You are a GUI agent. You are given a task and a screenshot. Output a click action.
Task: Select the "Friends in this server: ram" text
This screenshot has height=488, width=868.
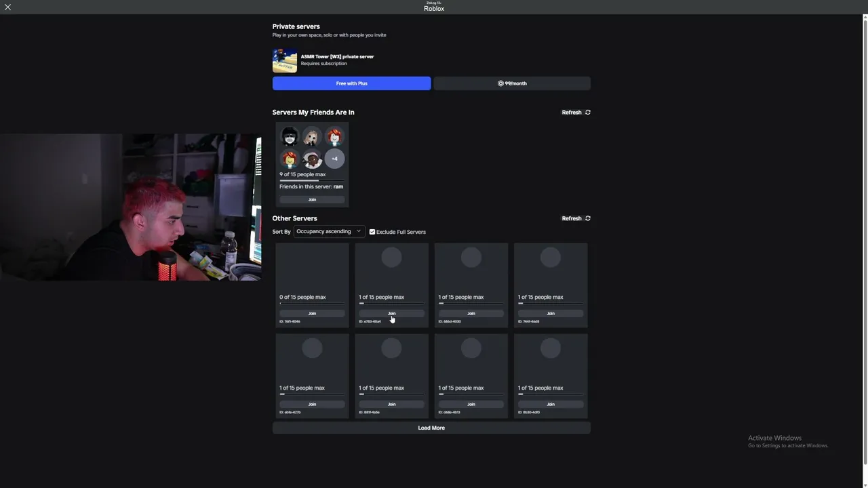[311, 186]
